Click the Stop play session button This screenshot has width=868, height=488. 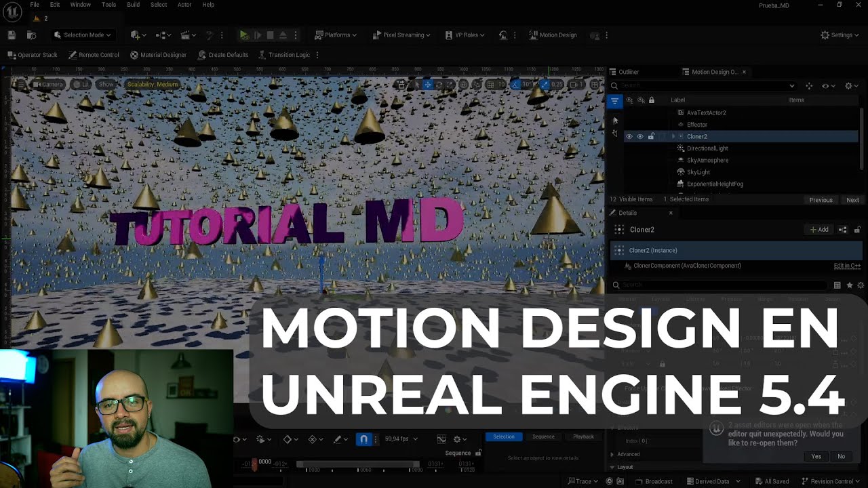pos(270,35)
